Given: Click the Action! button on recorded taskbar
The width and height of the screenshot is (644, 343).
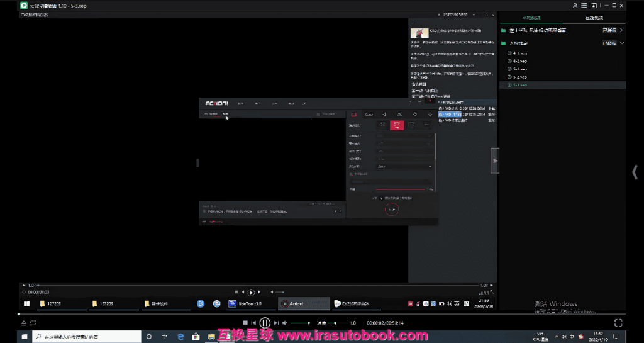Looking at the screenshot, I should pyautogui.click(x=304, y=303).
